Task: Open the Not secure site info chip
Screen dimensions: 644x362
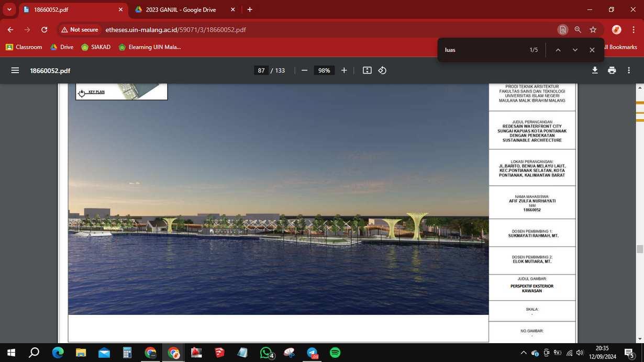Action: [79, 30]
